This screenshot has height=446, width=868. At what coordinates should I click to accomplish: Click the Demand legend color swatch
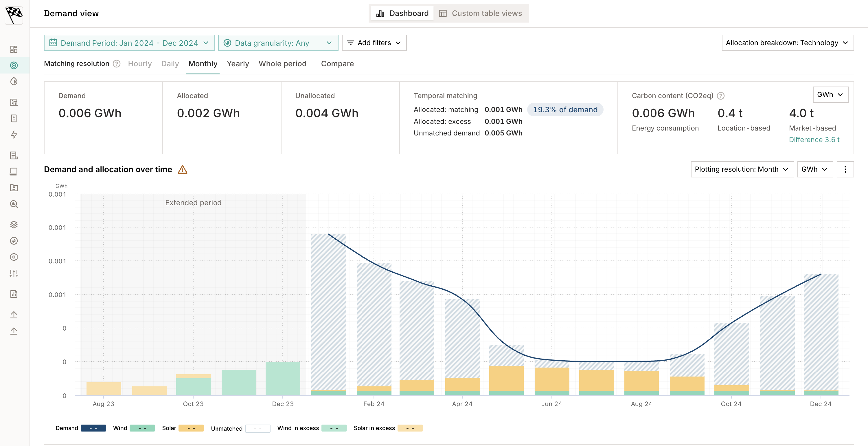pyautogui.click(x=93, y=428)
